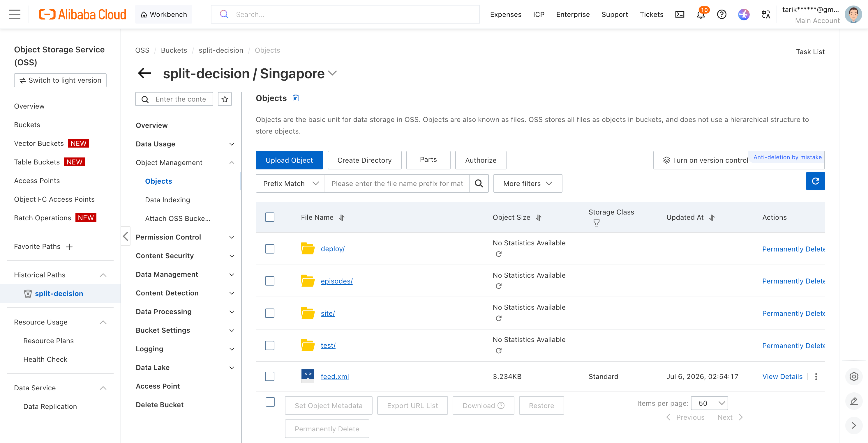Click the Authorize button
This screenshot has width=868, height=443.
(481, 160)
